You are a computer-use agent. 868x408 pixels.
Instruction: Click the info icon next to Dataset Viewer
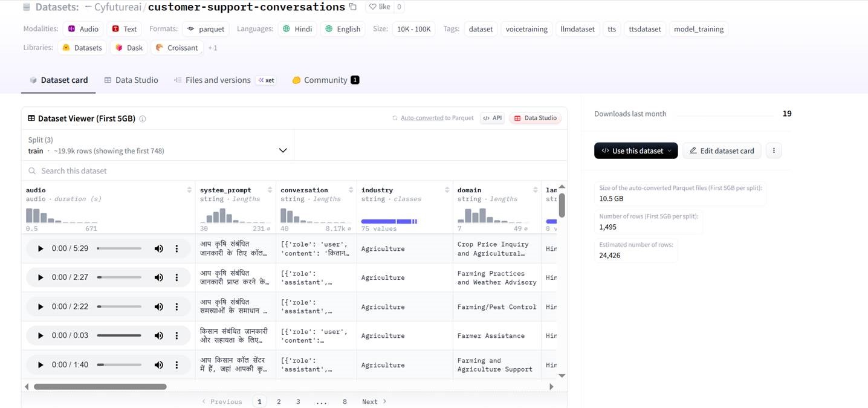[143, 118]
